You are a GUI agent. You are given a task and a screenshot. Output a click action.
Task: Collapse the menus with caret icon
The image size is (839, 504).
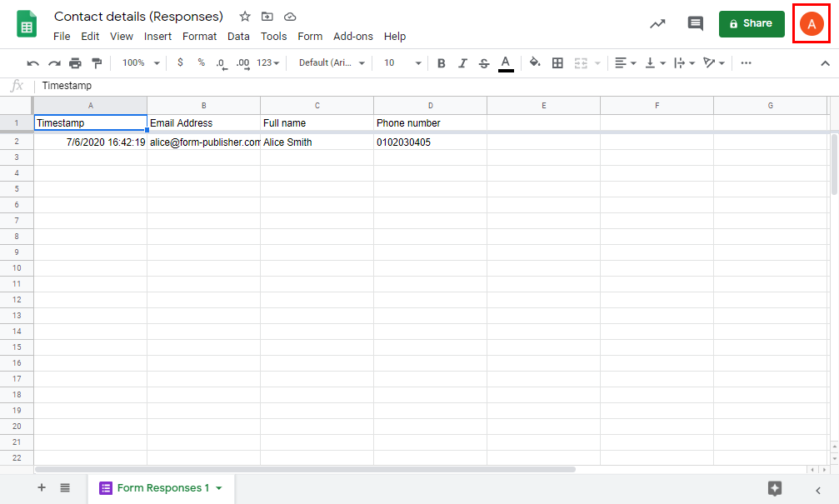[x=825, y=63]
